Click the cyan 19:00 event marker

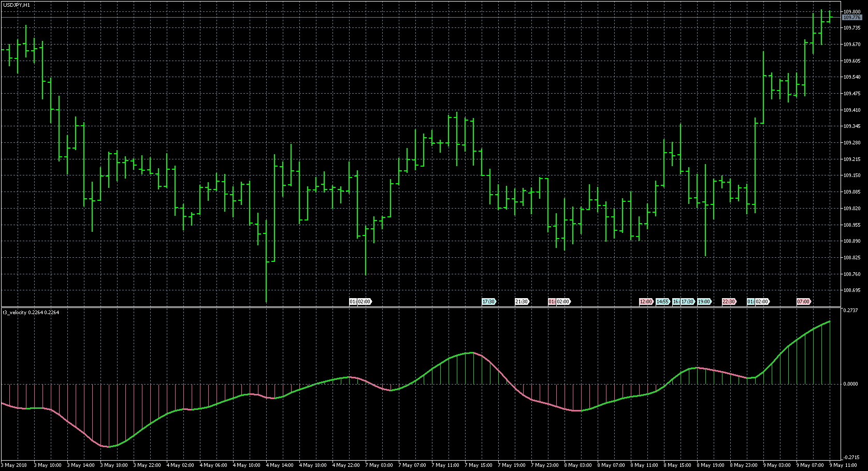(704, 302)
